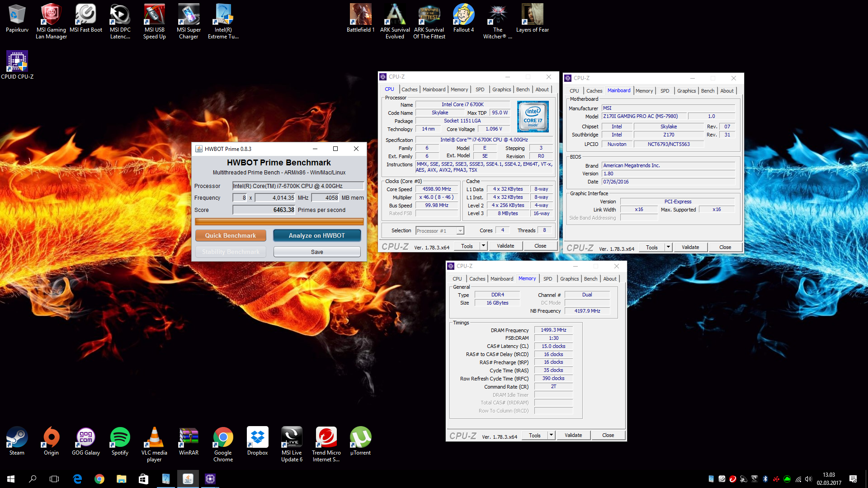Open Action Center notifications icon
This screenshot has height=488, width=868.
click(853, 479)
